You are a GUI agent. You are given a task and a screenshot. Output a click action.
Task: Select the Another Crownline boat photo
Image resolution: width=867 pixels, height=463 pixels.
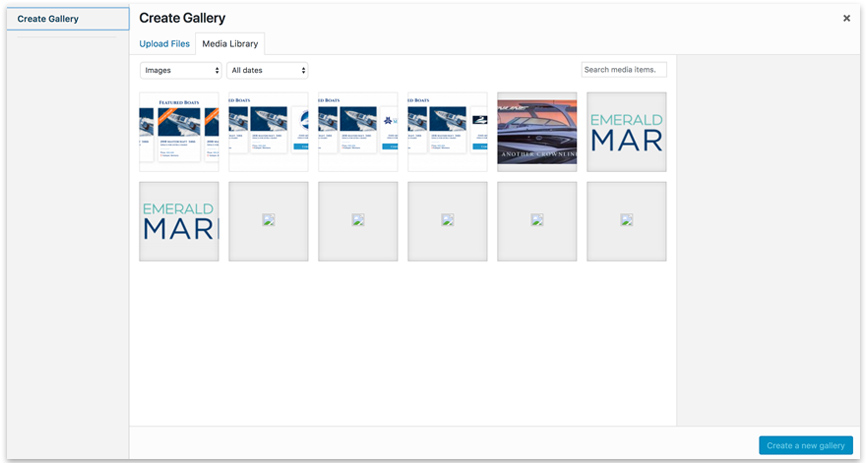tap(537, 132)
